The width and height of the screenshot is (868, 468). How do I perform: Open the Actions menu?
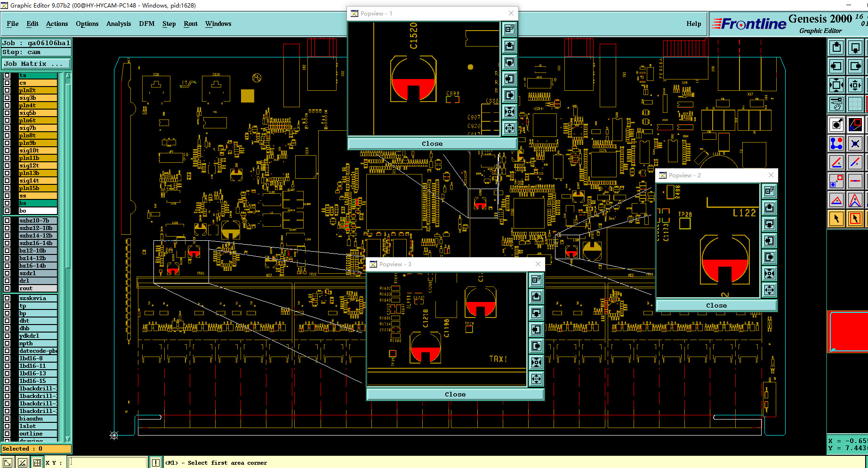pos(57,24)
